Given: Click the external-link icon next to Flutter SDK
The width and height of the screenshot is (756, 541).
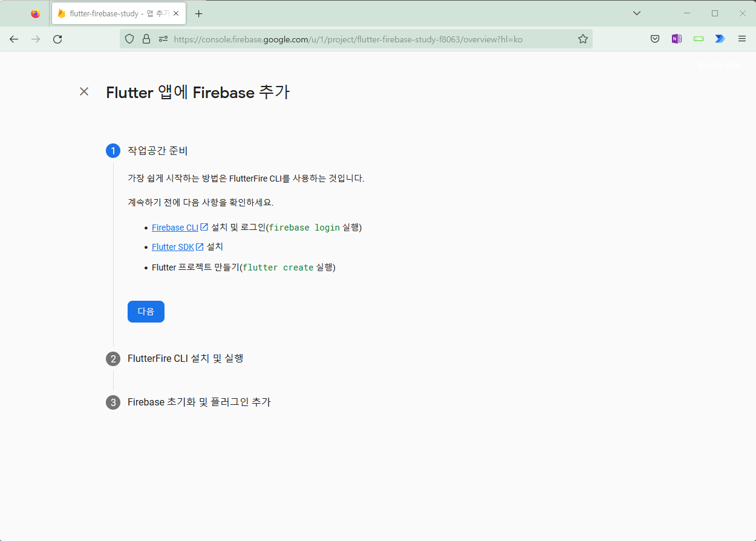Looking at the screenshot, I should [x=200, y=247].
